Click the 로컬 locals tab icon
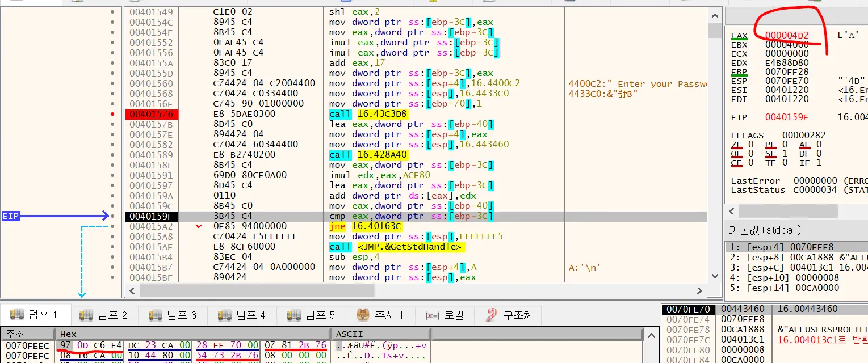Screen dimensions: 868x363 432,315
